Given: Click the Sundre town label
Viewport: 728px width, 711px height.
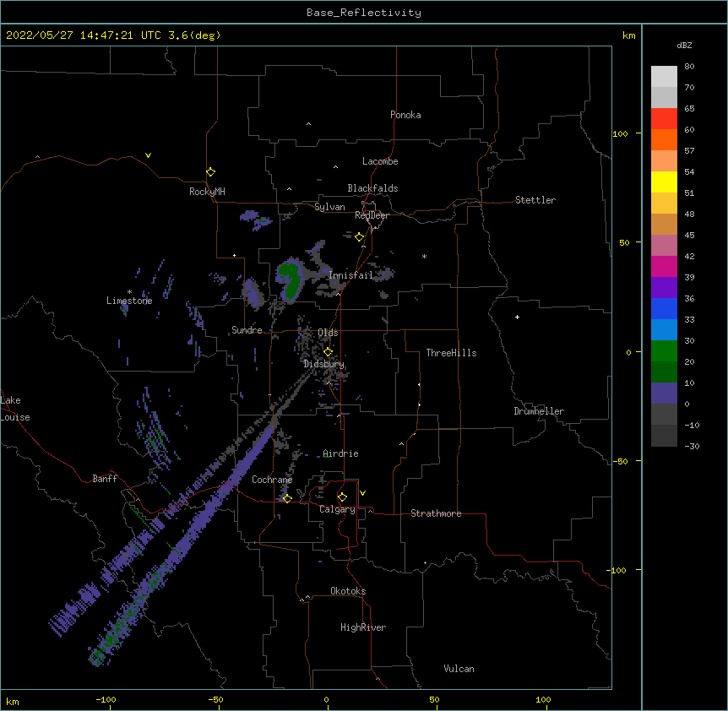Looking at the screenshot, I should pos(247,330).
